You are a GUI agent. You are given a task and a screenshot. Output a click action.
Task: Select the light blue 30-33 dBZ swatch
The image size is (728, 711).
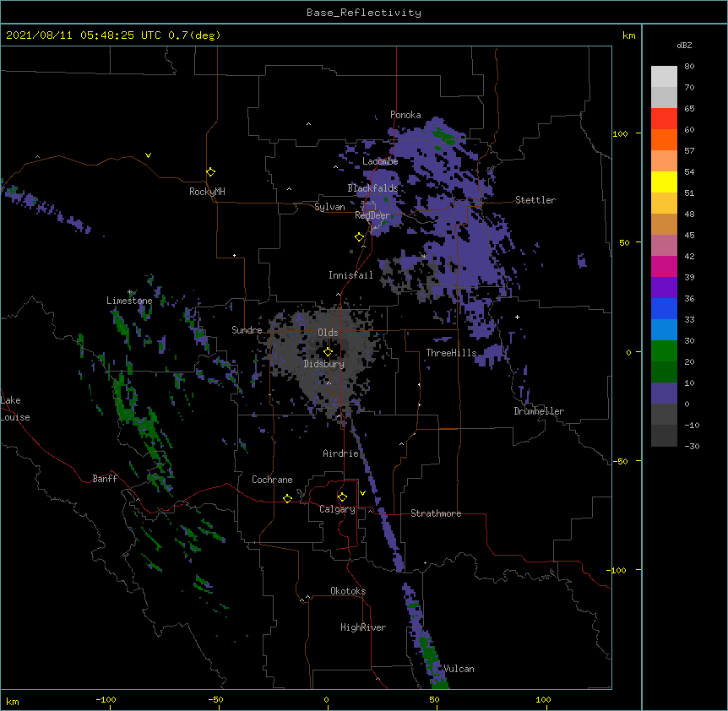[664, 330]
